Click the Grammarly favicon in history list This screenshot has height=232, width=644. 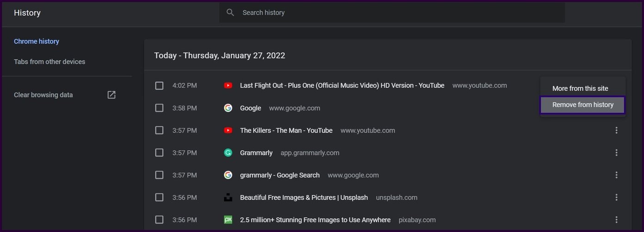pos(228,153)
